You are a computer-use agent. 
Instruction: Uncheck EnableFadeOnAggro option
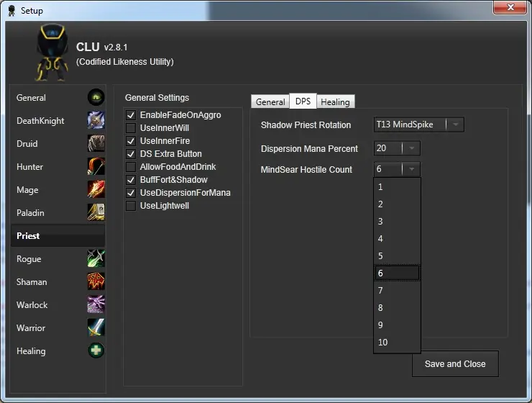(131, 115)
